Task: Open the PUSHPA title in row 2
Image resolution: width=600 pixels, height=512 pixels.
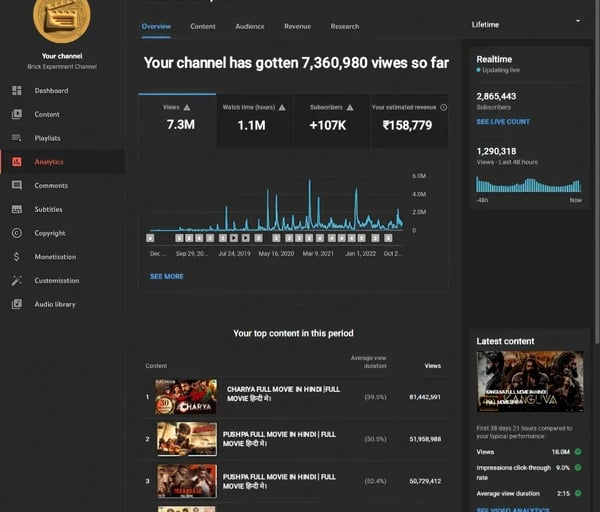Action: coord(279,439)
